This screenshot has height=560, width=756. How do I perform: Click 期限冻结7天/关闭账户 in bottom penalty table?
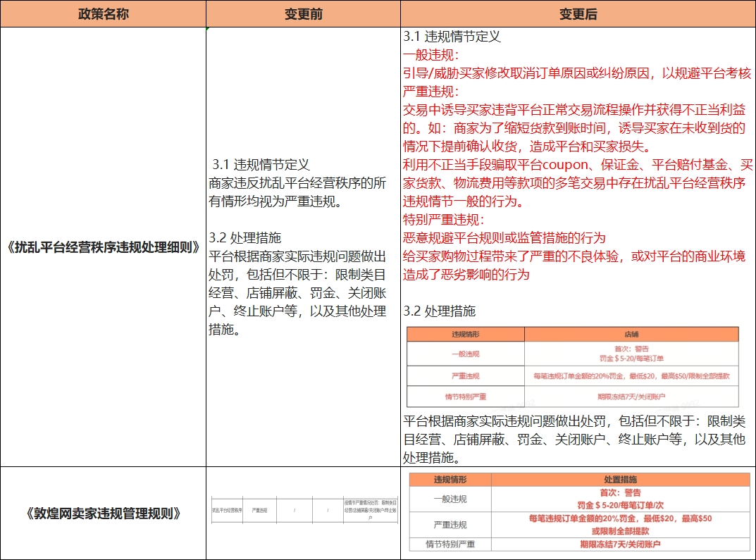click(x=620, y=545)
